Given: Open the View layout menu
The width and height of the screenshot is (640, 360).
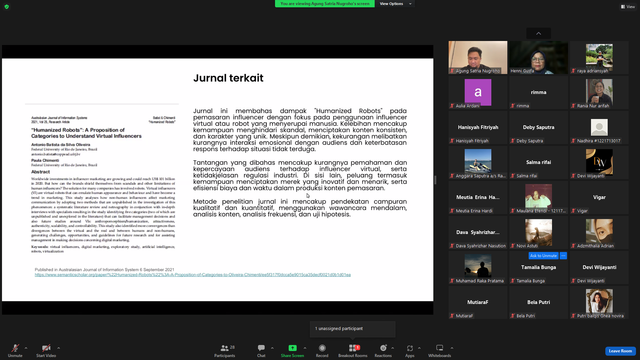Looking at the screenshot, I should pyautogui.click(x=628, y=7).
